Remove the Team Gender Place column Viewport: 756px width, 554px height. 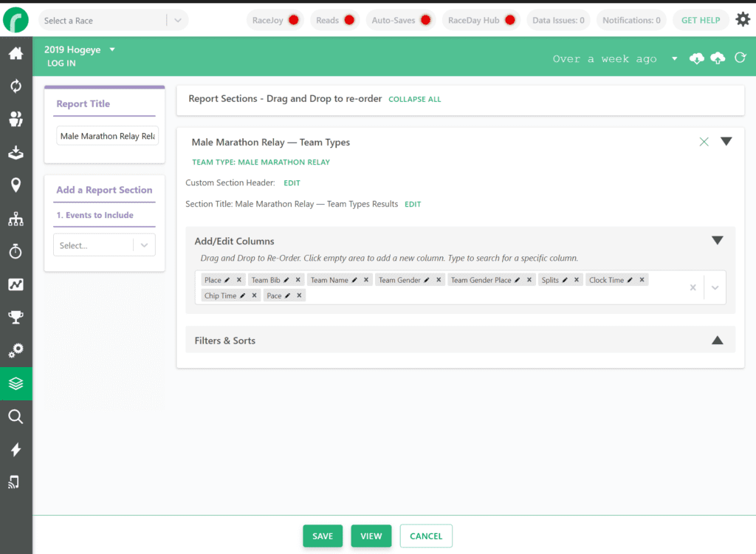[x=529, y=280]
